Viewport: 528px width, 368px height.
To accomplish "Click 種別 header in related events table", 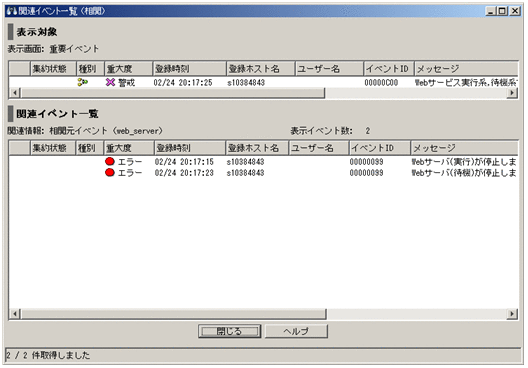I will tap(90, 148).
